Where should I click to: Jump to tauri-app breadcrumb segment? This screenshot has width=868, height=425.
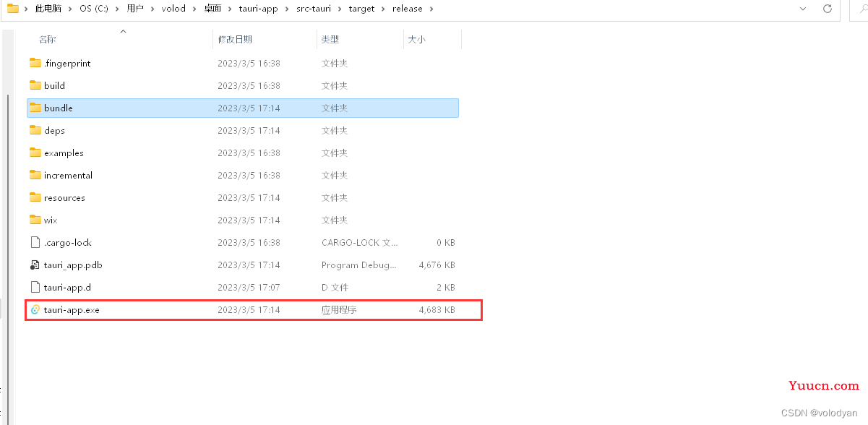point(258,9)
